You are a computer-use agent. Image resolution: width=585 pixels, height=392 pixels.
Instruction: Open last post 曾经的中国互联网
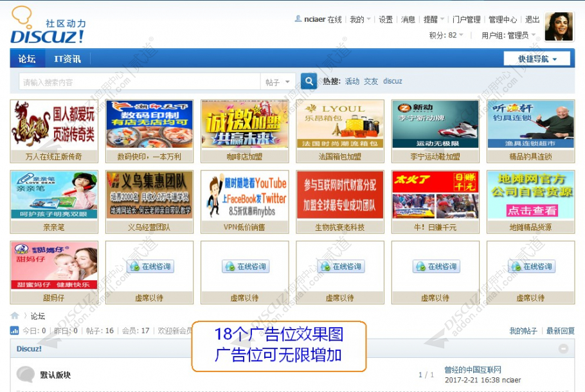[x=473, y=370]
